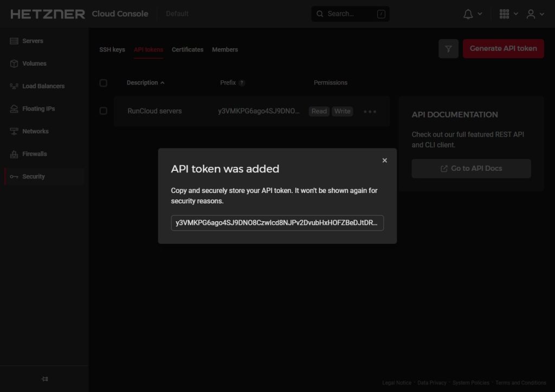Open the Certificates tab
The width and height of the screenshot is (555, 392).
pos(188,49)
